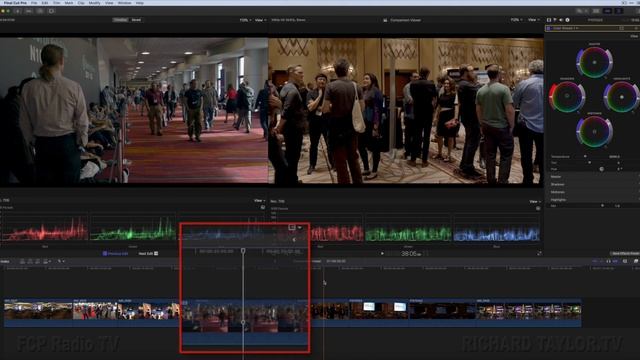This screenshot has height=360, width=640.
Task: Enter fullscreen playback with expand icon
Action: 539,253
